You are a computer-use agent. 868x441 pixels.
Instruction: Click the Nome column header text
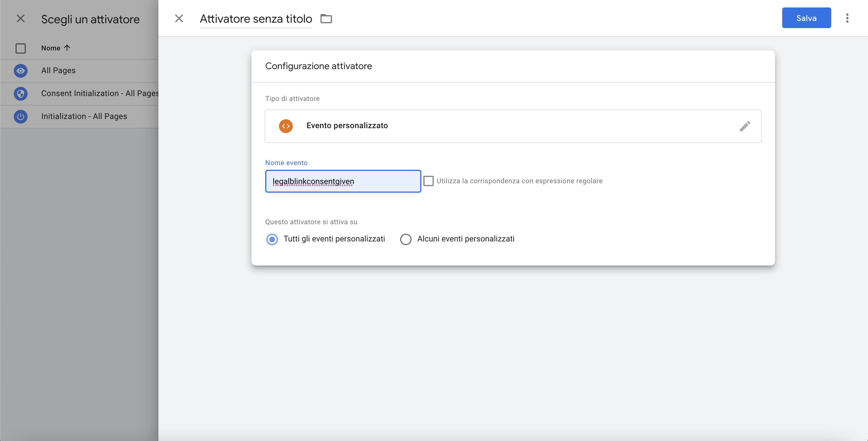51,48
